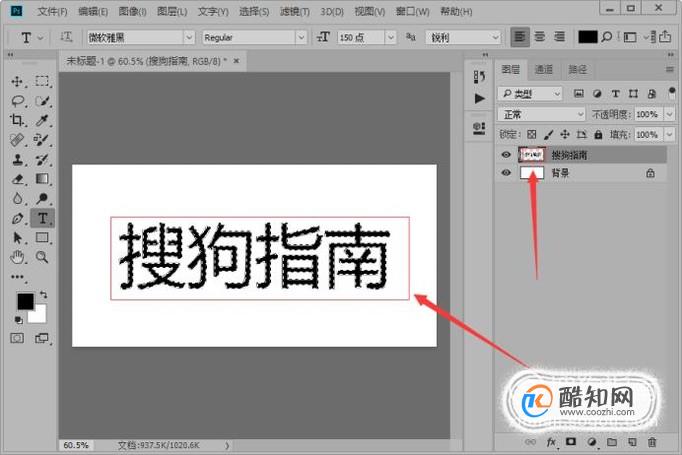
Task: Open the font size 150 点 dropdown
Action: 390,37
